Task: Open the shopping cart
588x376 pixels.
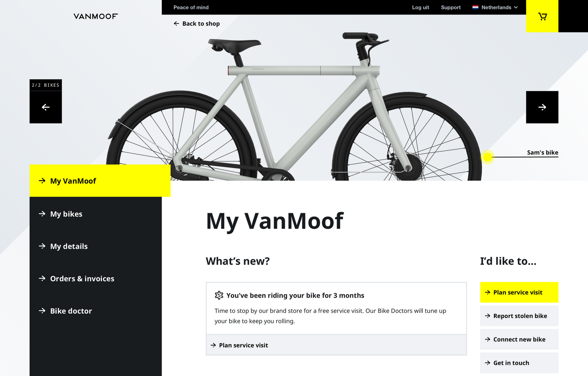Action: click(x=542, y=16)
